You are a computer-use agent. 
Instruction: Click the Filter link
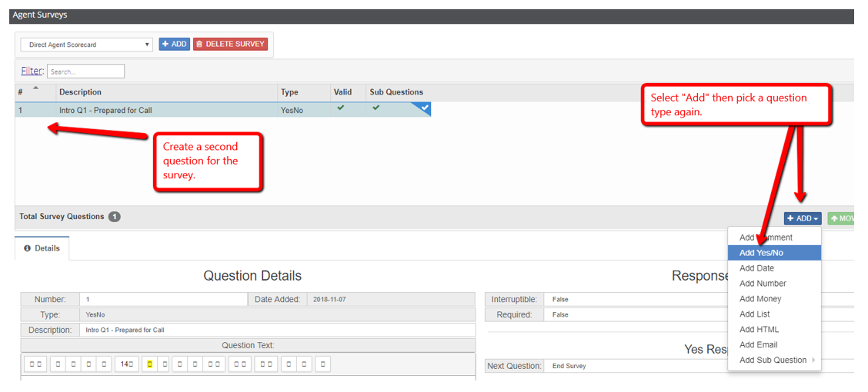(32, 71)
